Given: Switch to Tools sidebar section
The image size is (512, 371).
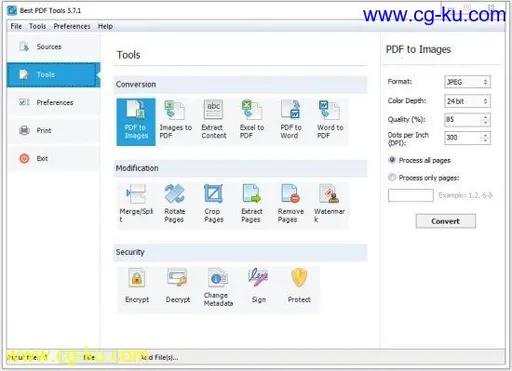Looking at the screenshot, I should tap(53, 75).
